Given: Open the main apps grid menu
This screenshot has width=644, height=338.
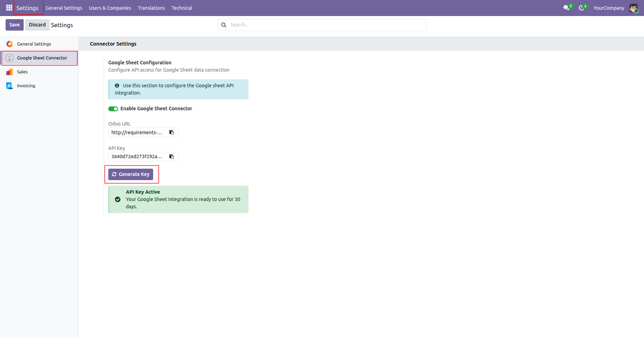Looking at the screenshot, I should [9, 8].
